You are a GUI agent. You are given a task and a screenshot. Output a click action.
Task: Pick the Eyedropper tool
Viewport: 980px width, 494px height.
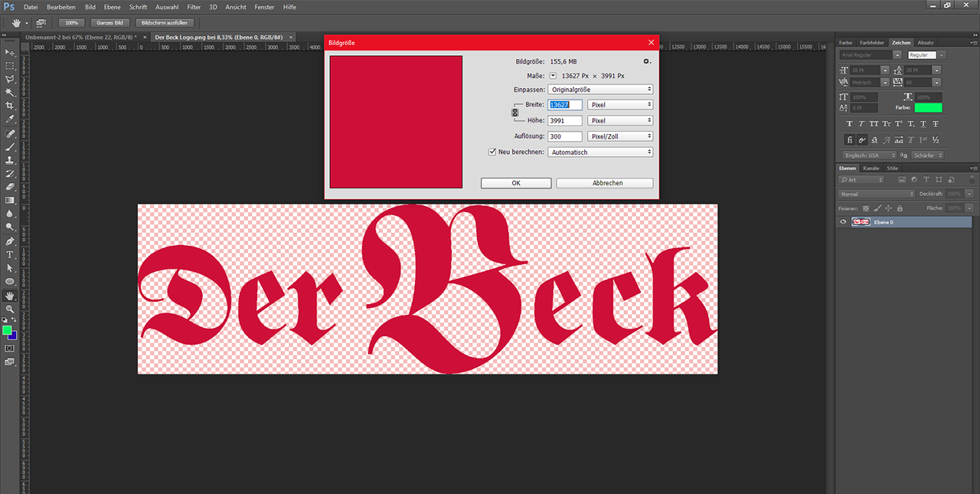[10, 119]
